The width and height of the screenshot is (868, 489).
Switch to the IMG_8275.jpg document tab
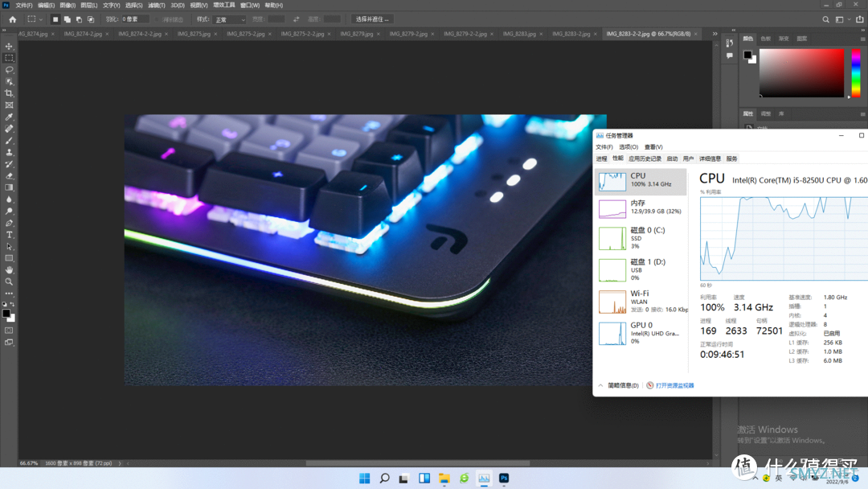click(194, 34)
